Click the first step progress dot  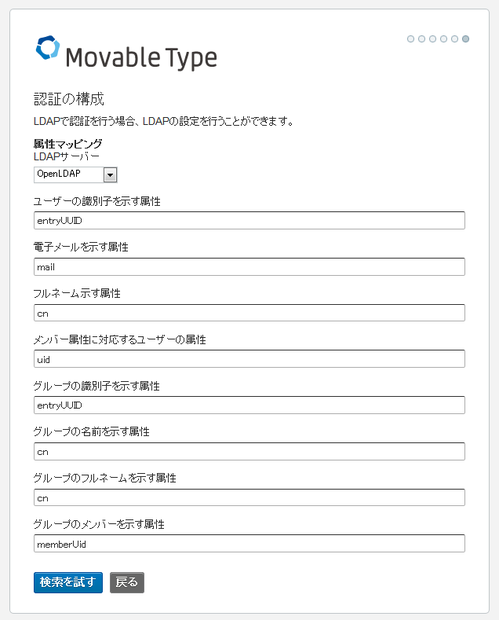pyautogui.click(x=410, y=39)
